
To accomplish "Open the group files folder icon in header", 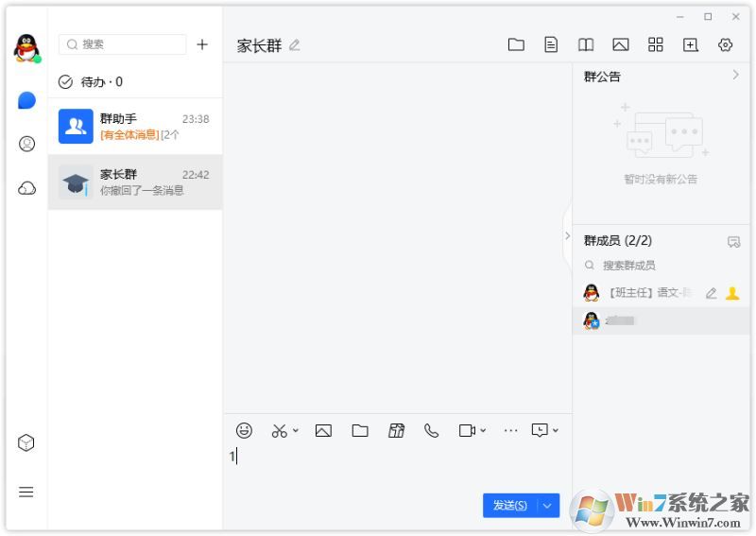I will pyautogui.click(x=516, y=44).
